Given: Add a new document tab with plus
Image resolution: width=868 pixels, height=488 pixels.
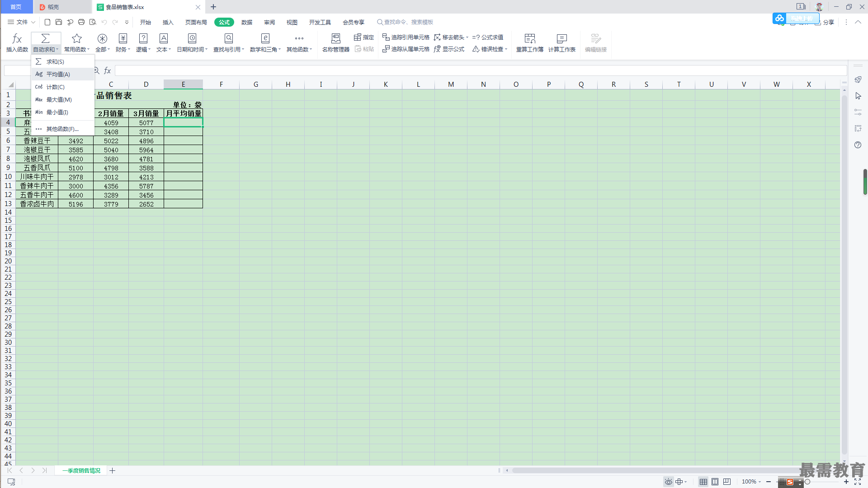Looking at the screenshot, I should pos(213,7).
